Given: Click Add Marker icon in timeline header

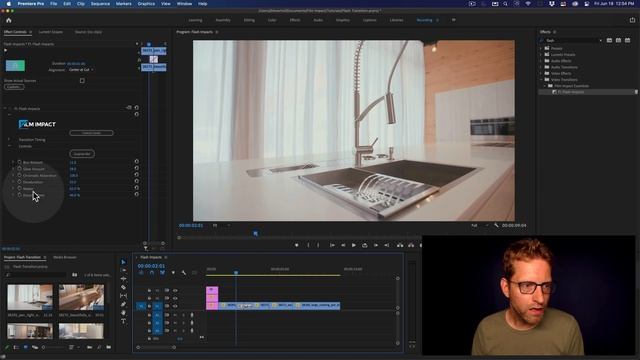Looking at the screenshot, I should point(173,273).
